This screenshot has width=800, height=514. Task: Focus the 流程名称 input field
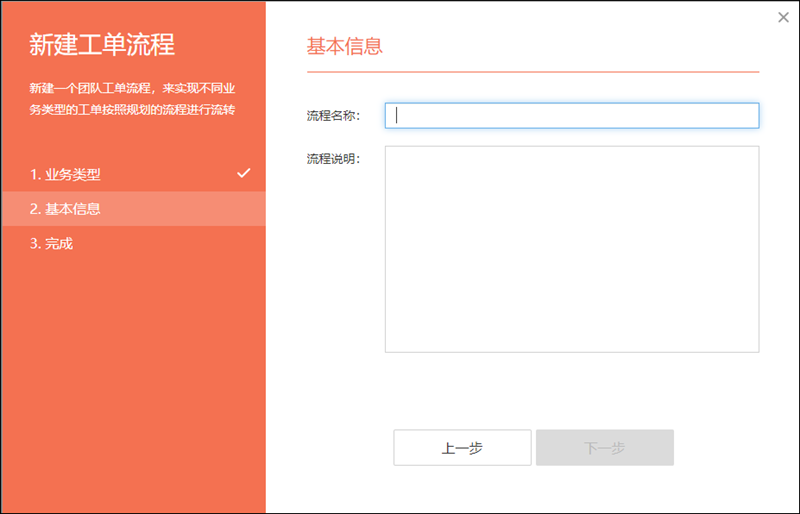tap(571, 115)
